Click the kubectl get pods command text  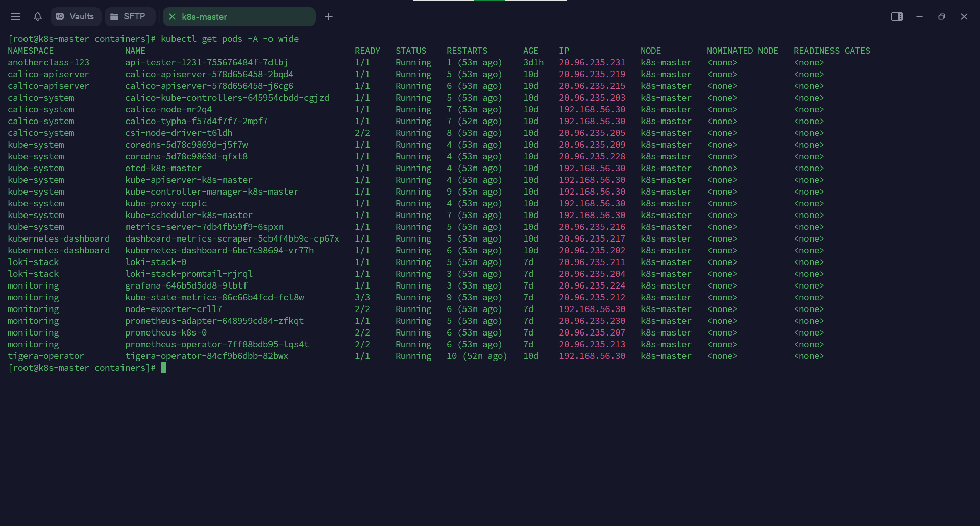230,39
